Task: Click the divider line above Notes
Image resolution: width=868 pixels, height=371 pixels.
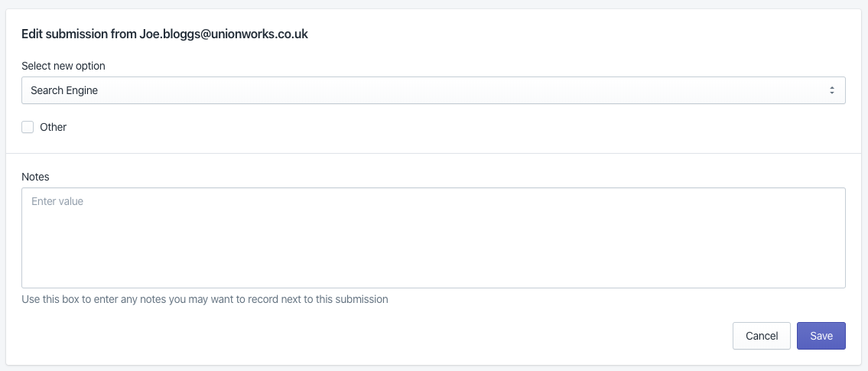Action: click(433, 153)
